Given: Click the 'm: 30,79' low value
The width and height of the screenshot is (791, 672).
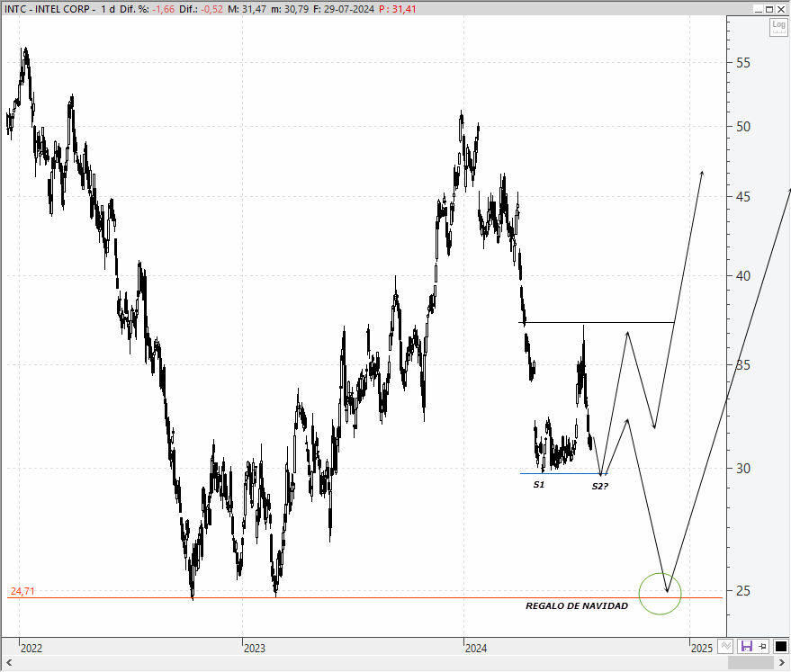Looking at the screenshot, I should (x=290, y=9).
